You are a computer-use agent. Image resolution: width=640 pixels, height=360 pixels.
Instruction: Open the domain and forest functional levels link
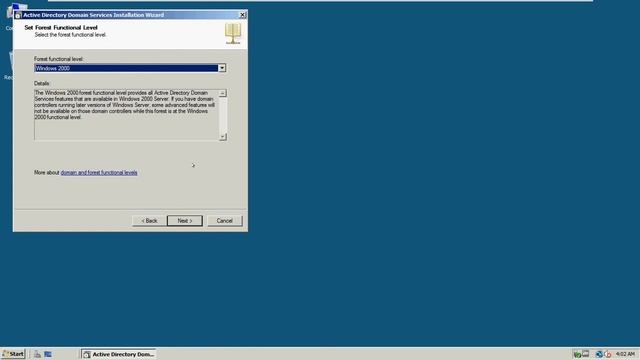99,173
